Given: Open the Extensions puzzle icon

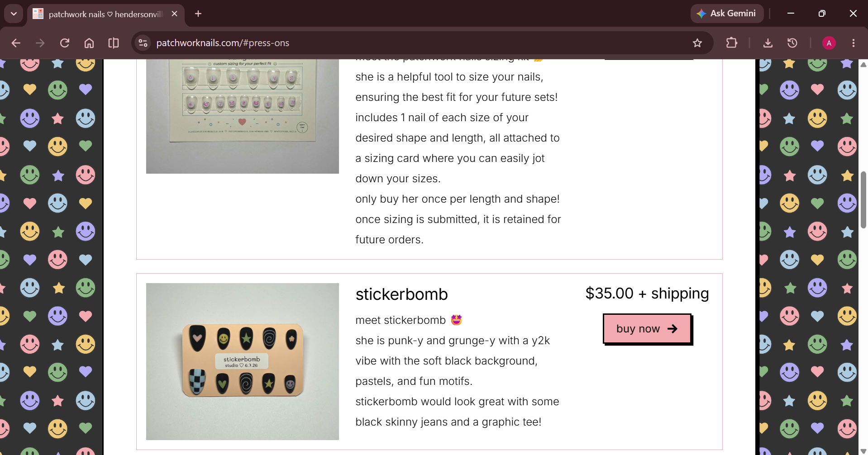Looking at the screenshot, I should [731, 43].
